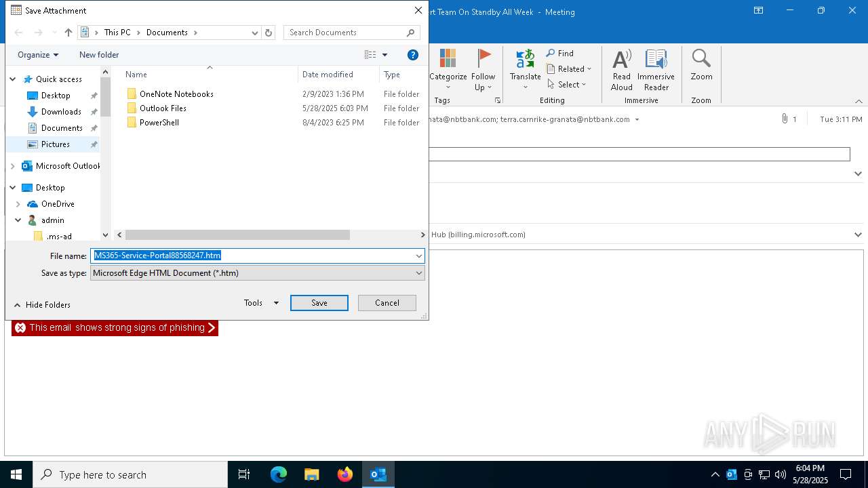Open the notification center icon
The width and height of the screenshot is (868, 488).
[x=846, y=474]
